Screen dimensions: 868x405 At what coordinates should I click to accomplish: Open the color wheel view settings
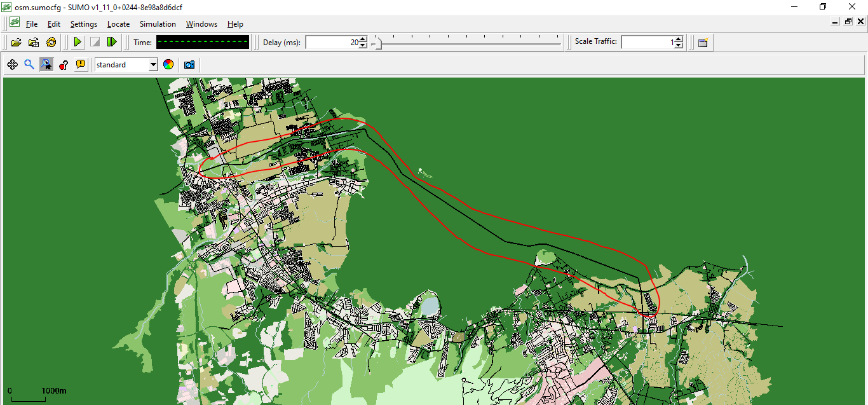[168, 65]
